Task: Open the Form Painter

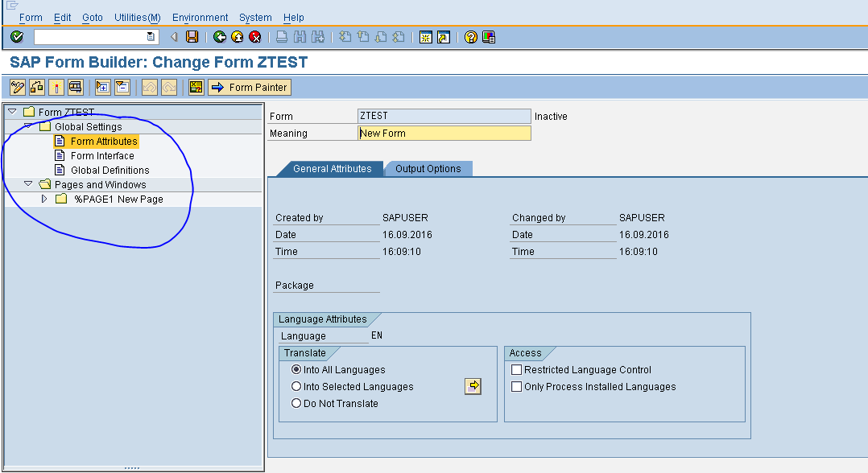Action: pos(249,87)
